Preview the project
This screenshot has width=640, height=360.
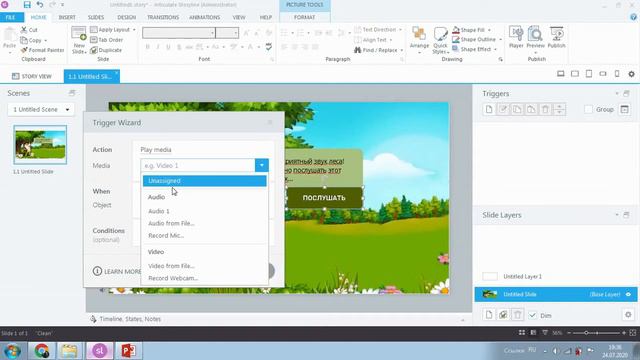[x=535, y=40]
